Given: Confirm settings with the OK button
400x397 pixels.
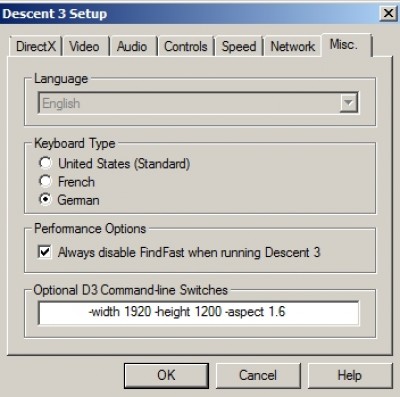Looking at the screenshot, I should pos(166,376).
